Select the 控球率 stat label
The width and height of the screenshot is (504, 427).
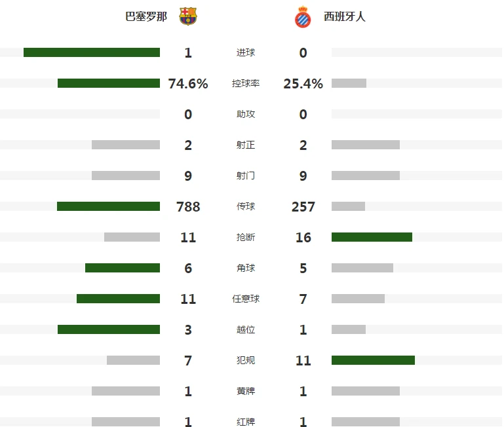pyautogui.click(x=246, y=84)
